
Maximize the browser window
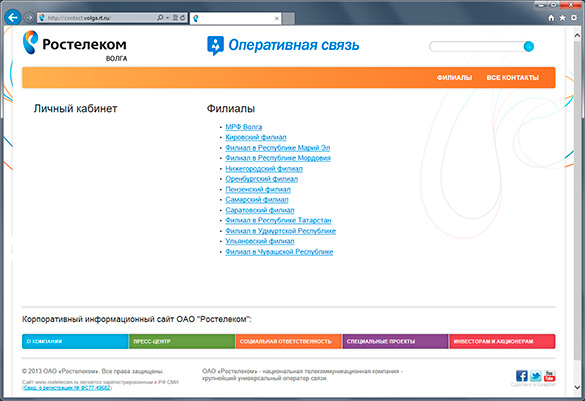coord(554,4)
